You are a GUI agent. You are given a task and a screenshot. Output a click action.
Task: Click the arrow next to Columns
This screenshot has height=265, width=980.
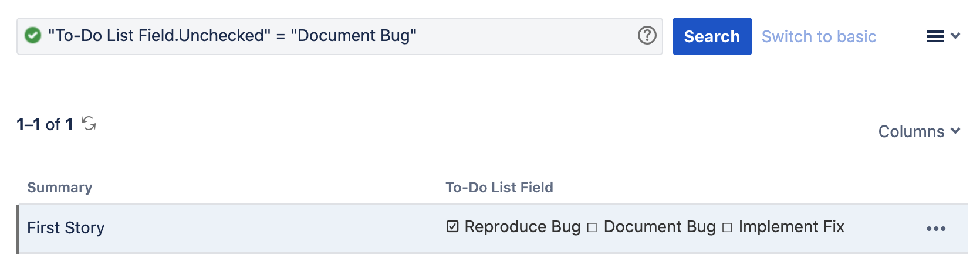(x=955, y=131)
